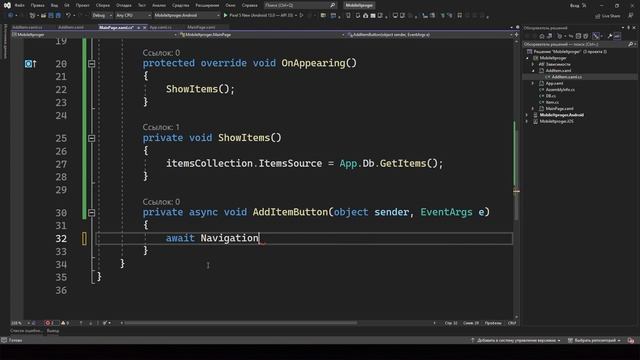Click the Visual Studio logo icon
Viewport: 640px width, 360px height.
coord(7,5)
